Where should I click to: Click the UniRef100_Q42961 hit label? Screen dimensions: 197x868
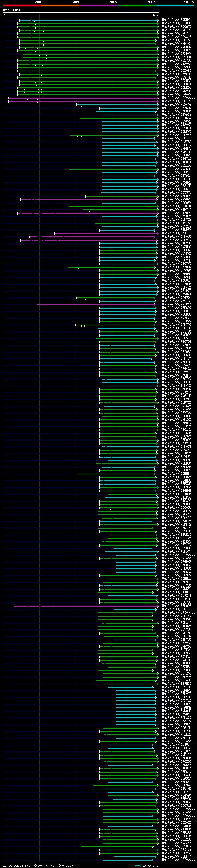(x=177, y=64)
